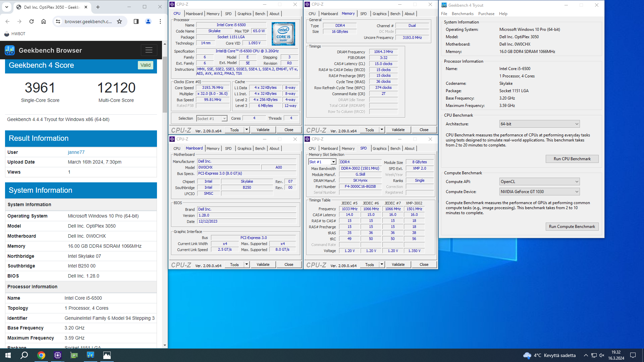Open taskbar search magnifier icon
This screenshot has width=644, height=362.
click(24, 355)
